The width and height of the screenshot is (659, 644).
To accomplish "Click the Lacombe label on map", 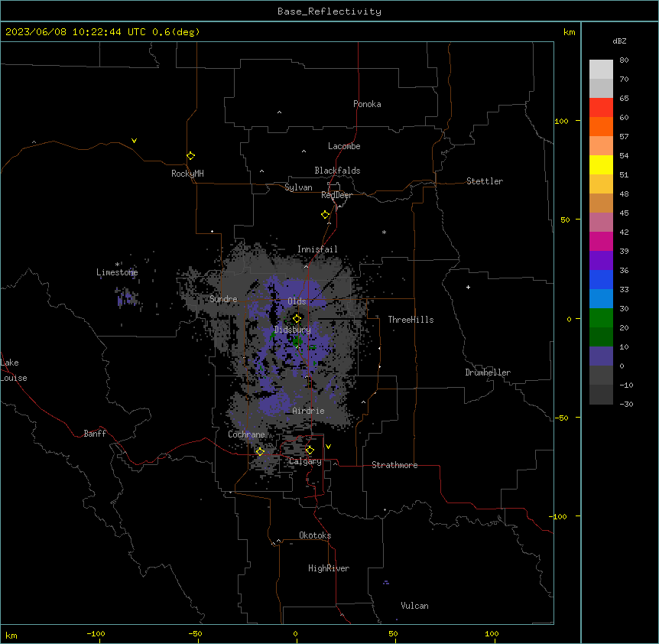I will (344, 146).
